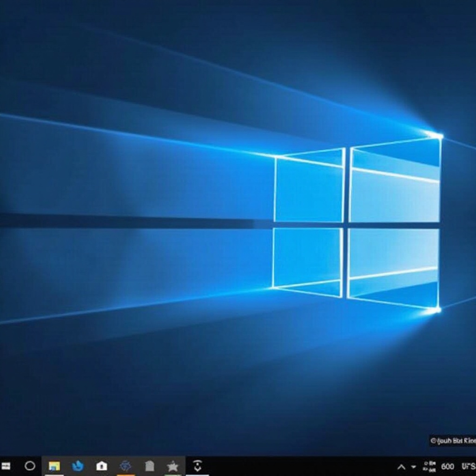Click the dark blue gem-shaped taskbar icon
The image size is (476, 476).
[126, 466]
